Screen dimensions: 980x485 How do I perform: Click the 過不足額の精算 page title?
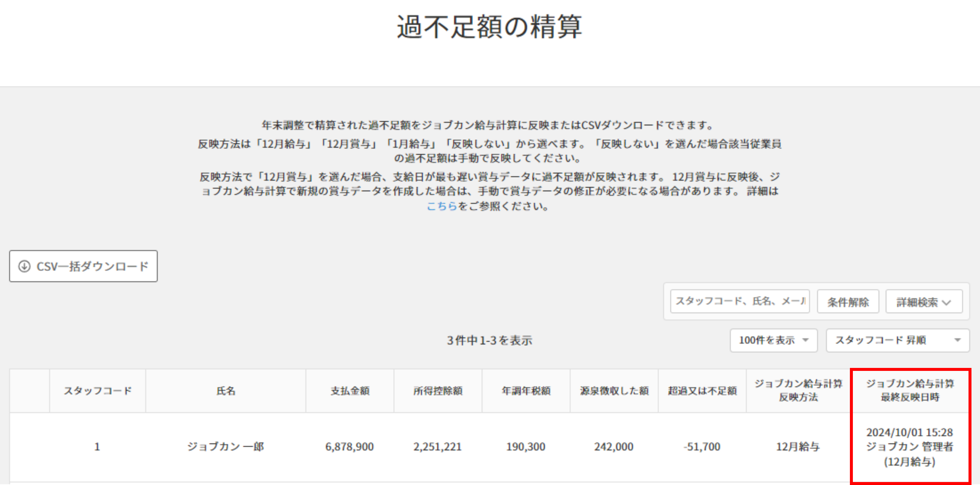(489, 27)
